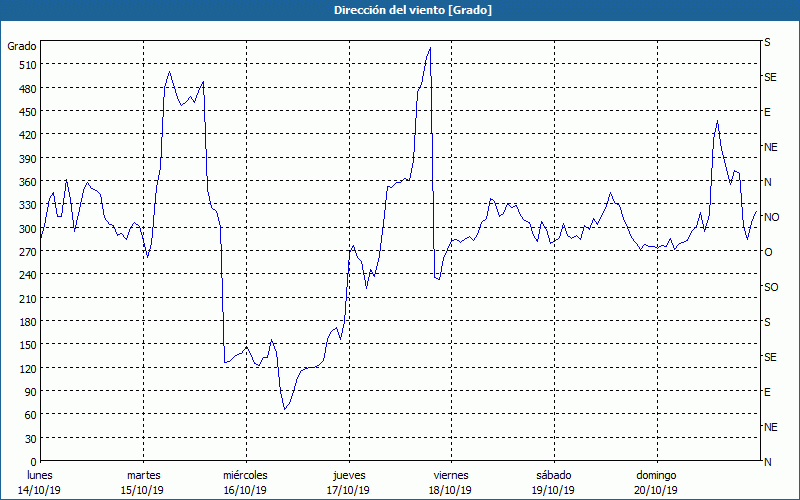The height and width of the screenshot is (500, 800).
Task: Select the date 16/10/19
Action: tap(245, 490)
